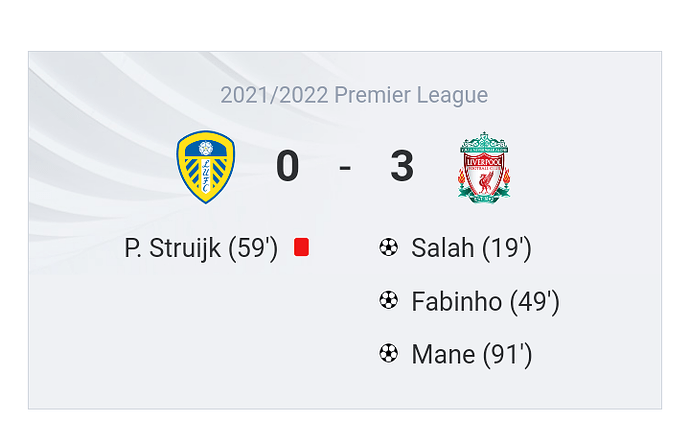Select the 2021/2022 season text
The width and height of the screenshot is (690, 444).
click(274, 95)
